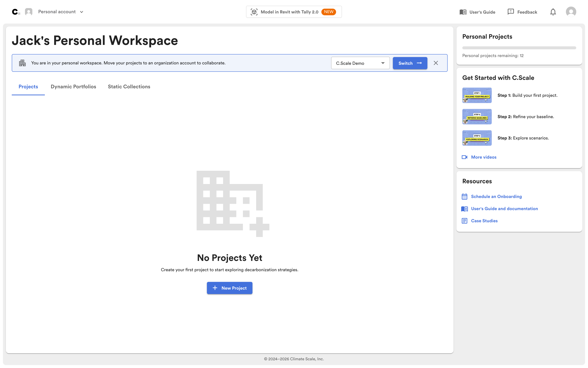Click the Tally cube icon in the top banner
This screenshot has height=368, width=588.
(x=254, y=12)
